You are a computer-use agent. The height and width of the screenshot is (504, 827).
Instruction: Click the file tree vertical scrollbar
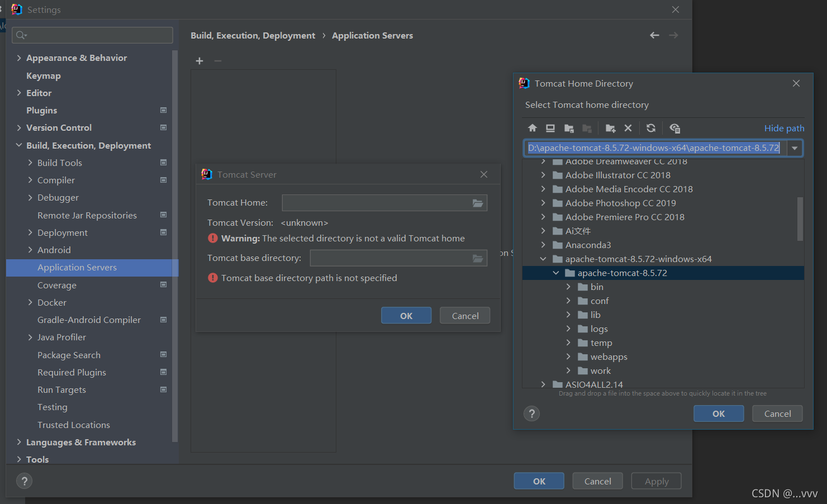pyautogui.click(x=800, y=218)
